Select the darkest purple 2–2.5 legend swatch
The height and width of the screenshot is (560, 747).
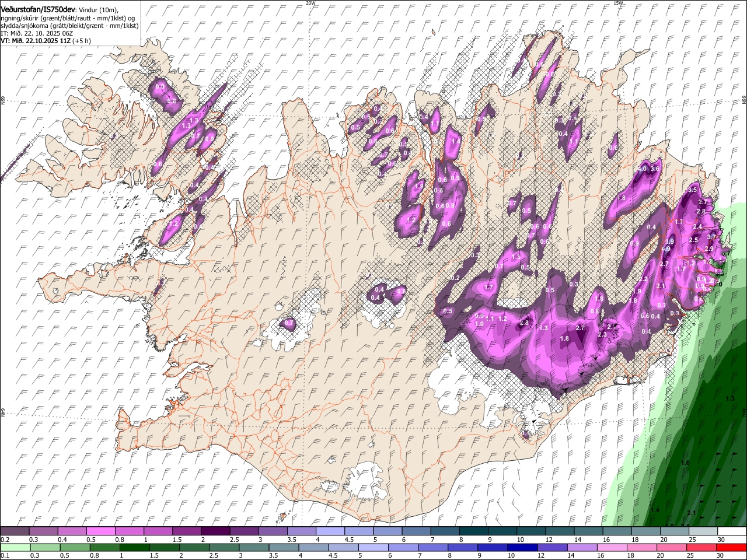tap(215, 531)
